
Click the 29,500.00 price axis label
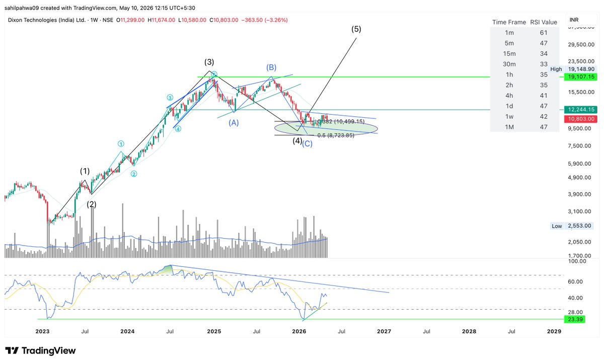[582, 44]
